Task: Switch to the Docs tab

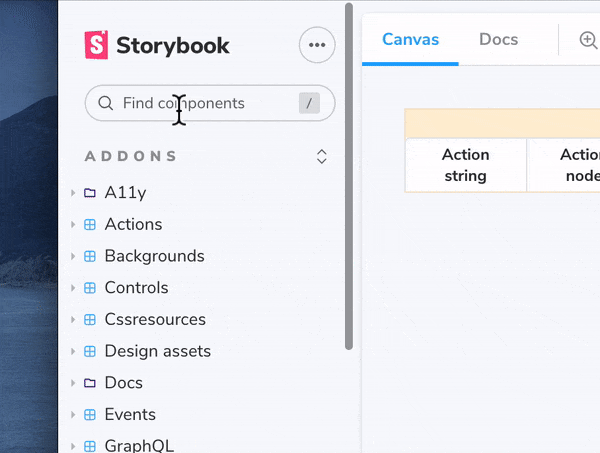Action: coord(499,39)
